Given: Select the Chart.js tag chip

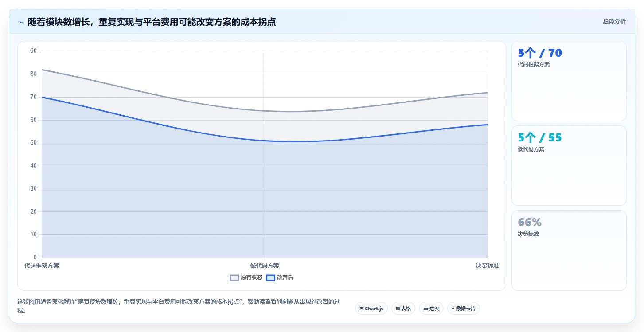Looking at the screenshot, I should 371,309.
